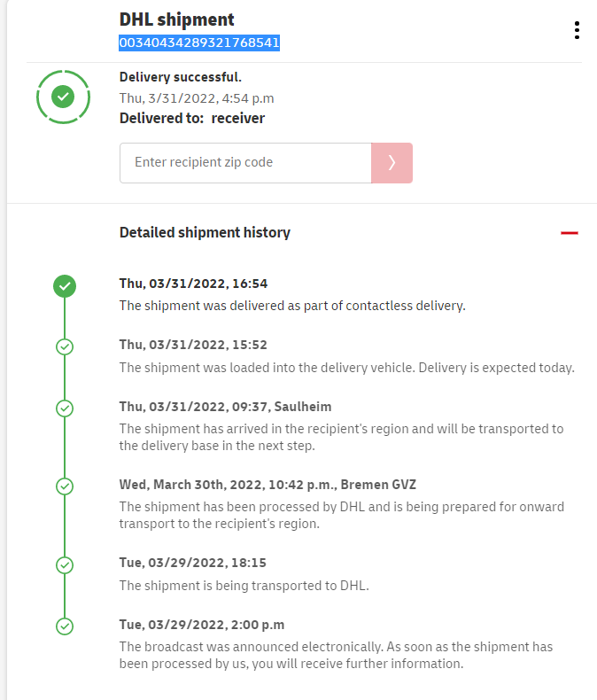Click the 2:00 p.m. announcement step checkmark

coord(65,626)
